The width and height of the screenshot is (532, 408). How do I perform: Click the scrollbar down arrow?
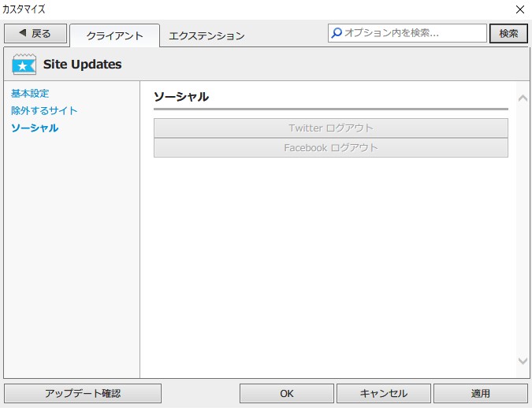pos(523,361)
